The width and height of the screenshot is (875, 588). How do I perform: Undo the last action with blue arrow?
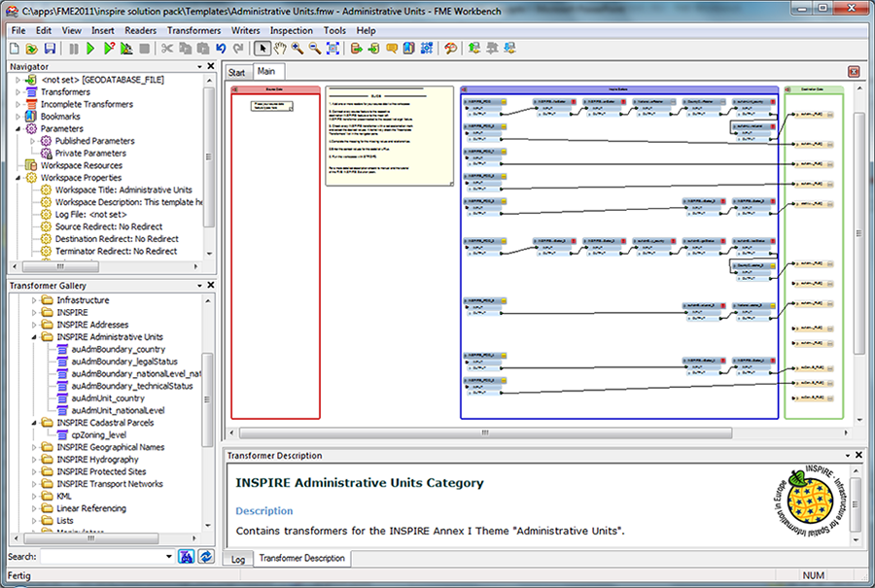point(221,50)
